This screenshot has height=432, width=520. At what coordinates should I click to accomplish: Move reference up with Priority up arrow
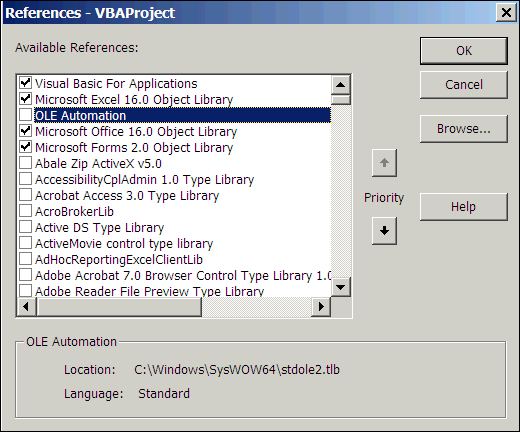tap(384, 163)
